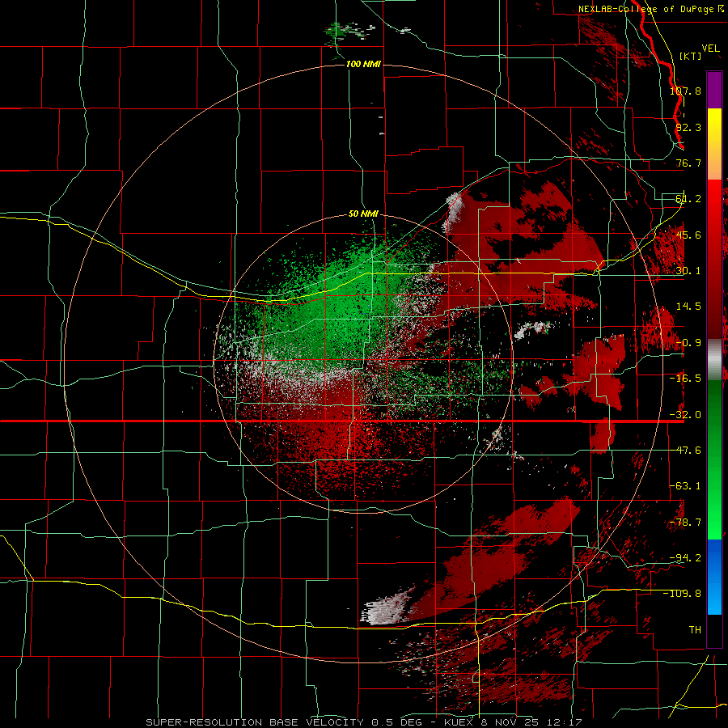
Task: Click the -32.0 velocity scale value
Action: 685,415
